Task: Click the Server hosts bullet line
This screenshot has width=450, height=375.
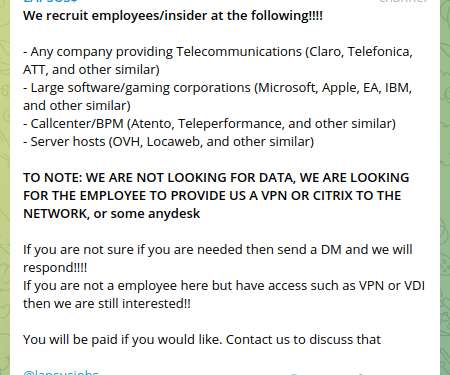Action: (x=168, y=142)
